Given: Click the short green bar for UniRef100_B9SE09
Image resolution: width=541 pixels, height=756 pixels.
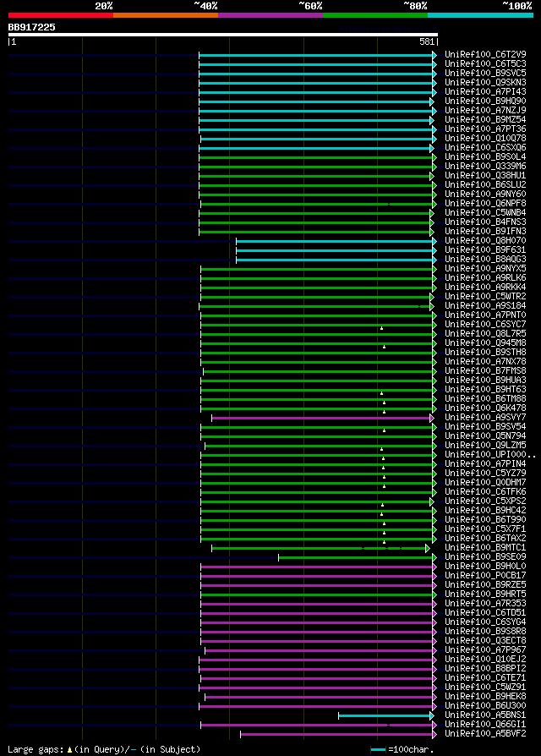Looking at the screenshot, I should [x=358, y=558].
